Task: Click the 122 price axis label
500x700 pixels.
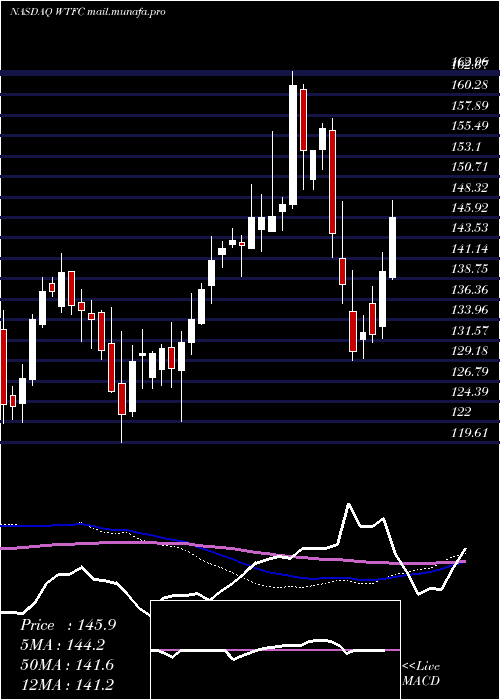Action: (x=461, y=412)
